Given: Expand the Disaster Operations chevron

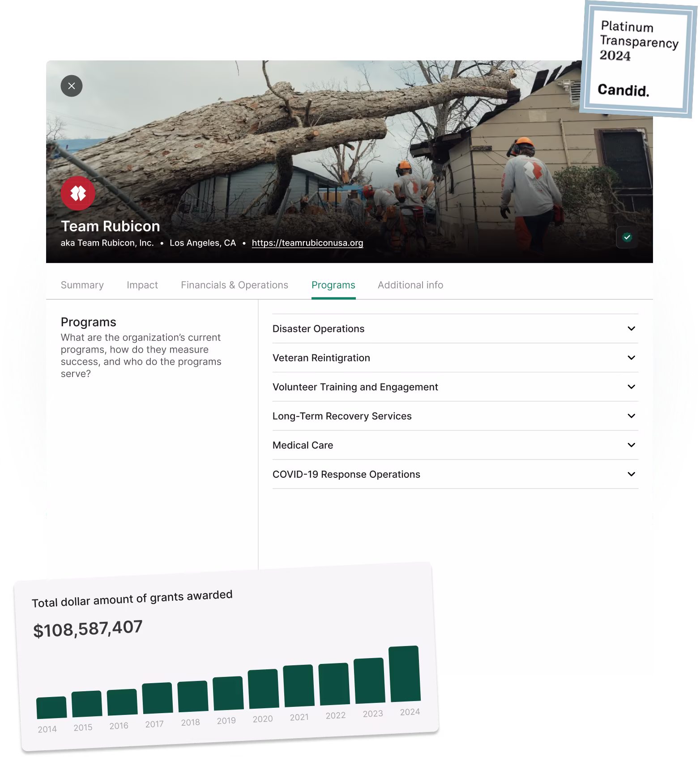Looking at the screenshot, I should (x=632, y=328).
